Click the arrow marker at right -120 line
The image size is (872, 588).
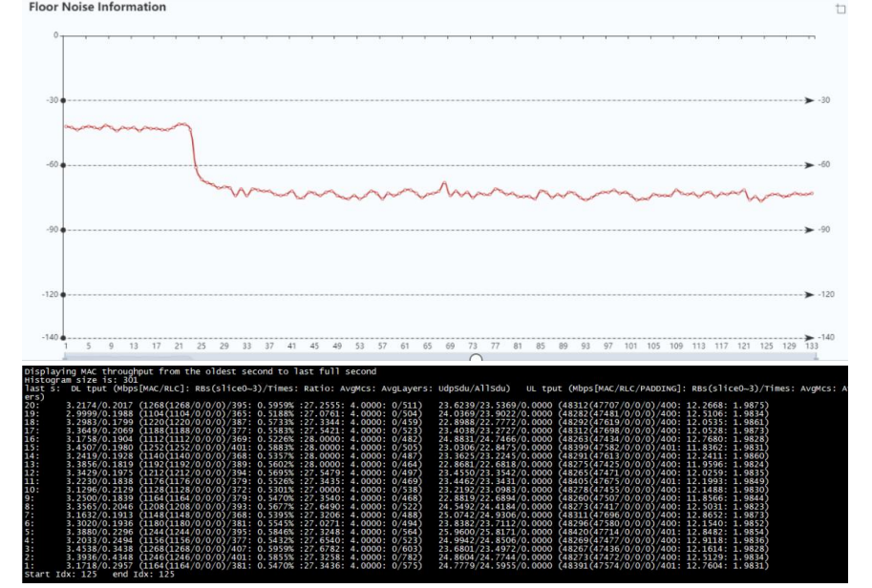click(x=809, y=295)
